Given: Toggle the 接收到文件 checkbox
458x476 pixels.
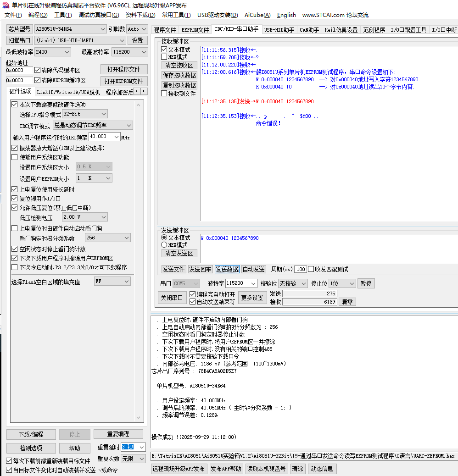Looking at the screenshot, I should (x=164, y=94).
